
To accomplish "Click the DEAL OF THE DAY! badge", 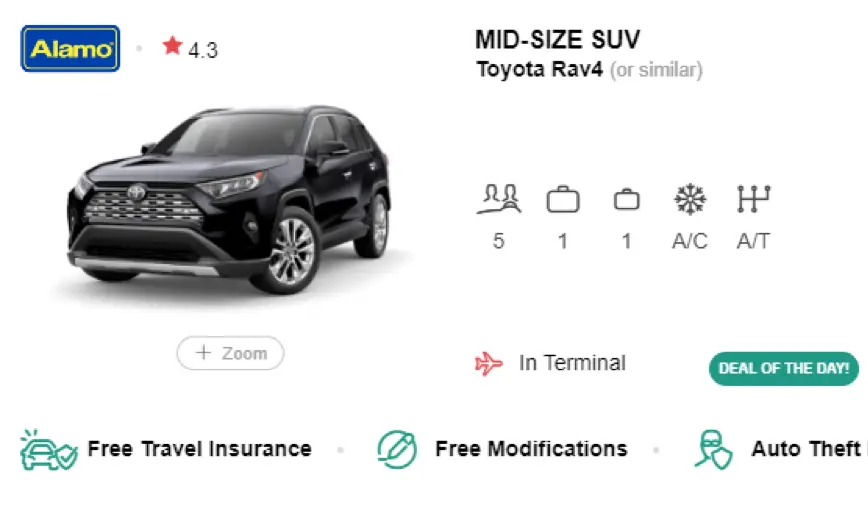I will (x=783, y=368).
